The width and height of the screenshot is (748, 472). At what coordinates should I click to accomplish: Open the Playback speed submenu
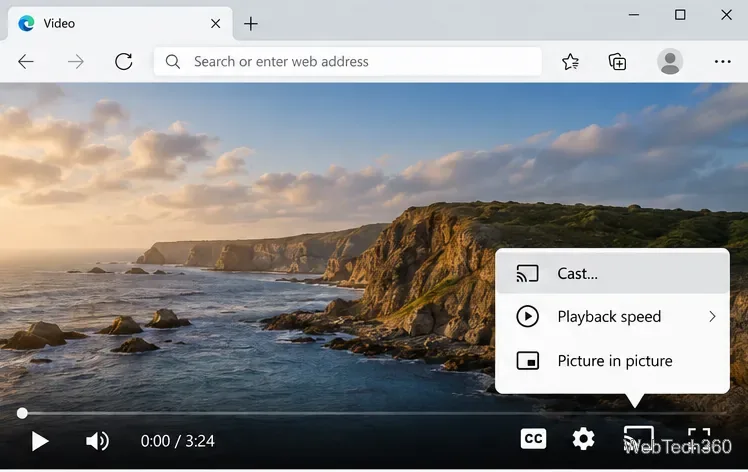(613, 316)
